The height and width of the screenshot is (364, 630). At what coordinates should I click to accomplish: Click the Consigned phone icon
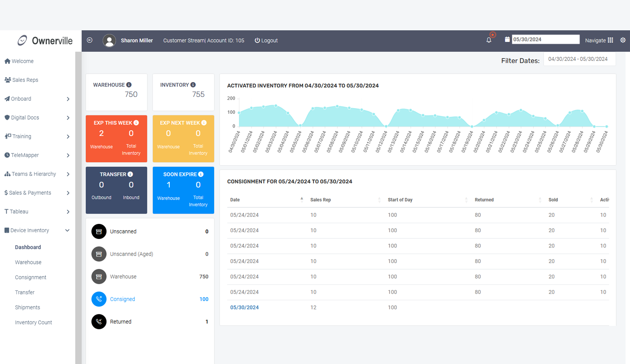[99, 299]
